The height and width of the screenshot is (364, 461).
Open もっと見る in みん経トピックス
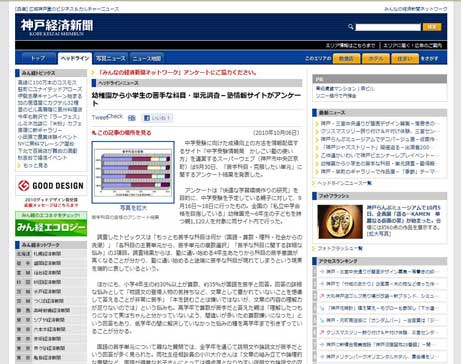tap(35, 165)
